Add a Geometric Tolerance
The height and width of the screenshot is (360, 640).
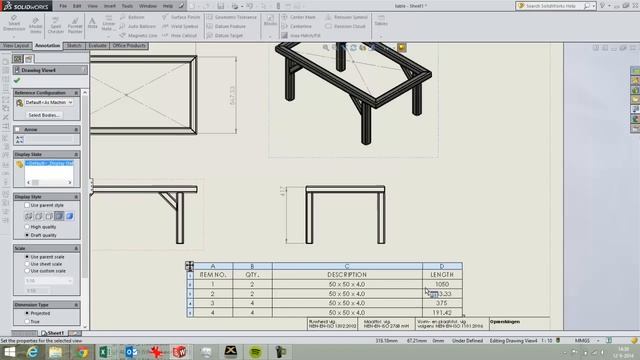point(231,17)
